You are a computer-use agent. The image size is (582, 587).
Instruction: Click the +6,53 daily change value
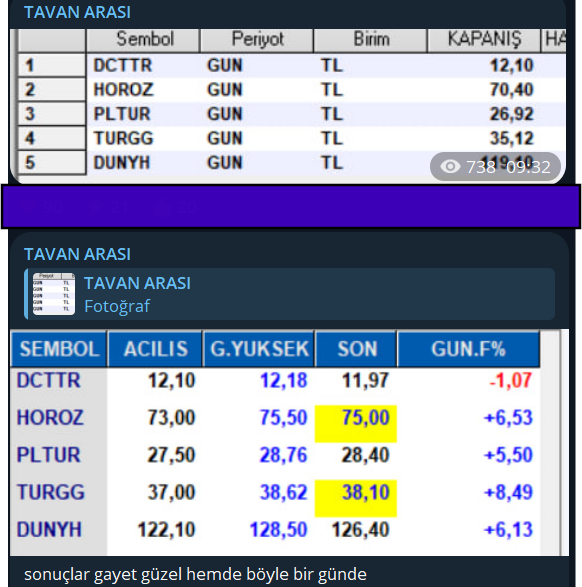(x=508, y=417)
